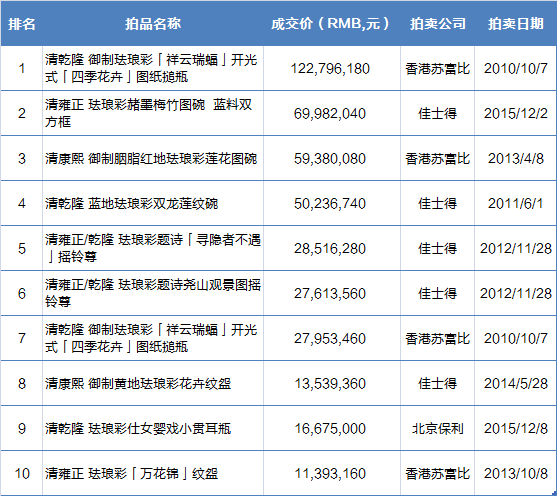
Task: Select price cell 27,613,560
Action: 330,293
